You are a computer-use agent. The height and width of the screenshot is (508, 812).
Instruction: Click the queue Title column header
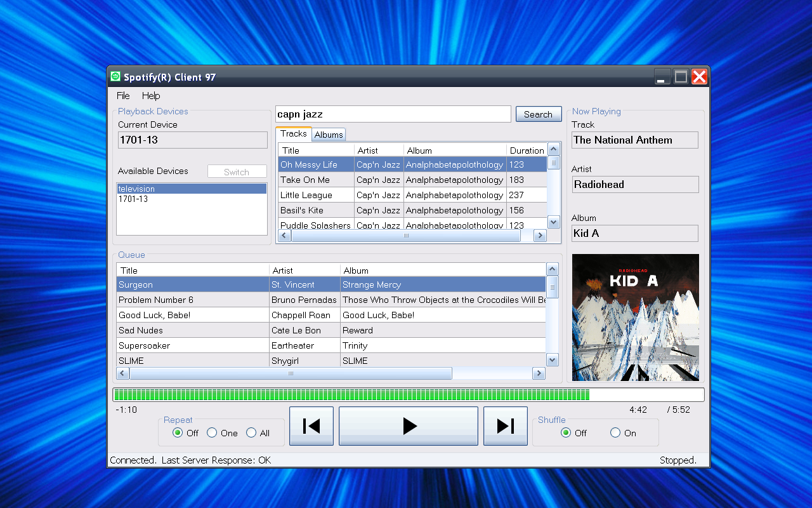click(x=193, y=271)
